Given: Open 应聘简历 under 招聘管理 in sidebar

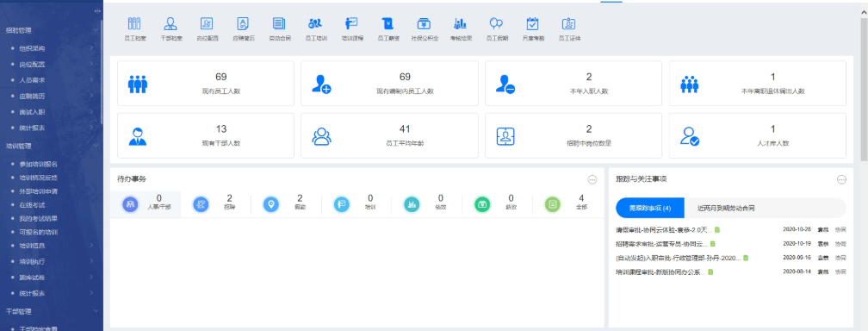Looking at the screenshot, I should coord(32,96).
